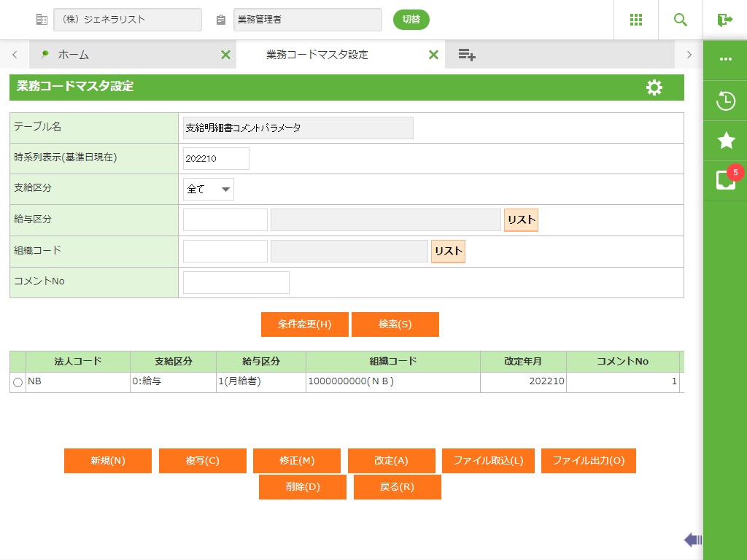Open favorites star icon in sidebar
This screenshot has height=560, width=747.
pos(725,141)
